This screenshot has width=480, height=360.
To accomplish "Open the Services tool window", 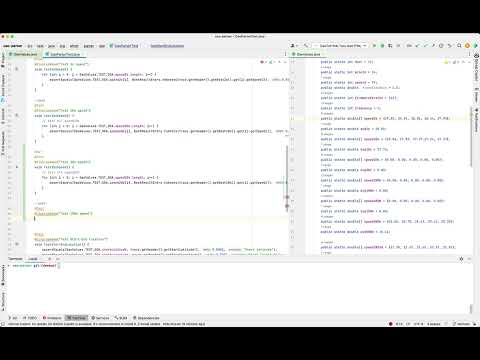I will click(100, 318).
